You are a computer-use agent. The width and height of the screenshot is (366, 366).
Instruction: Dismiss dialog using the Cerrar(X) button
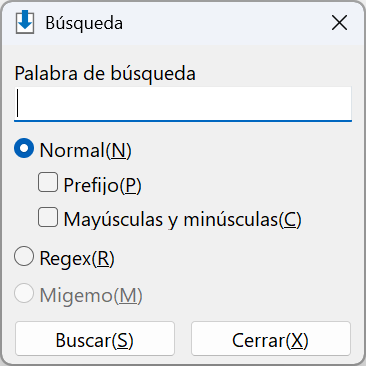pos(271,339)
